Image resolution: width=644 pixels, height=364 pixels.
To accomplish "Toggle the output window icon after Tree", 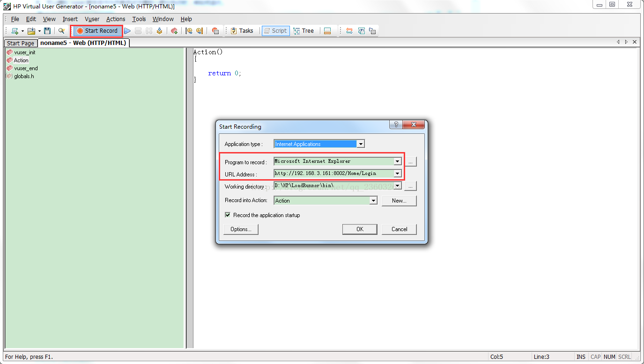I will point(327,31).
